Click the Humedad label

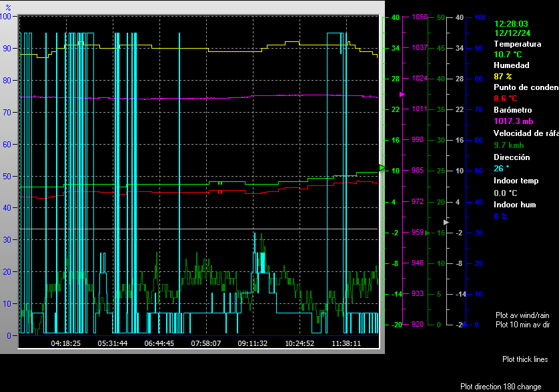(511, 65)
